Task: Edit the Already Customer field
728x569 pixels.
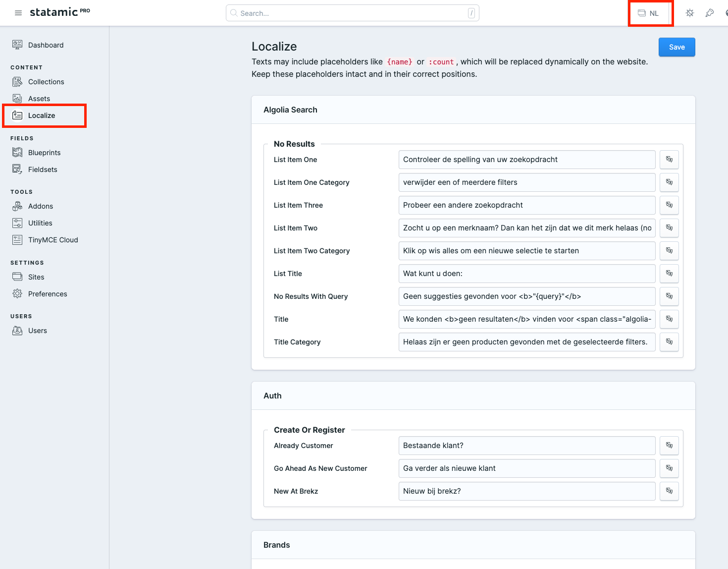Action: pyautogui.click(x=527, y=446)
